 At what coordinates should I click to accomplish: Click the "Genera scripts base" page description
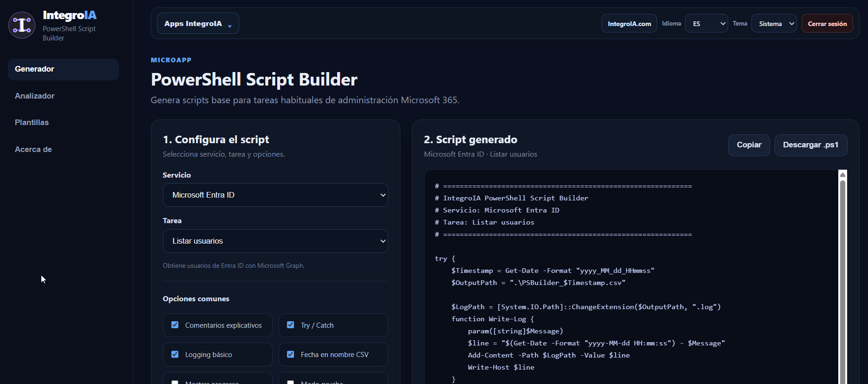pyautogui.click(x=305, y=100)
